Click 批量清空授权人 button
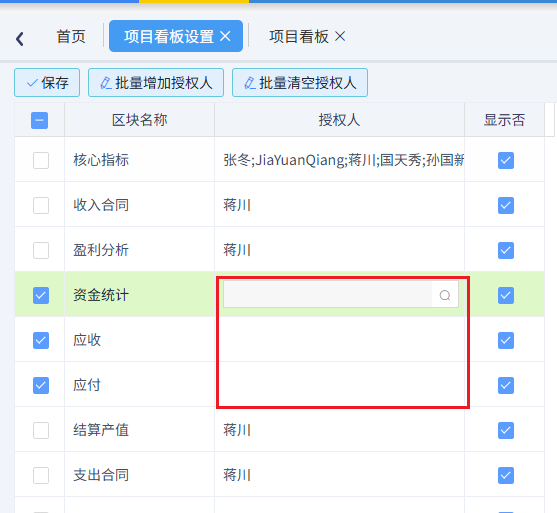 (x=300, y=83)
